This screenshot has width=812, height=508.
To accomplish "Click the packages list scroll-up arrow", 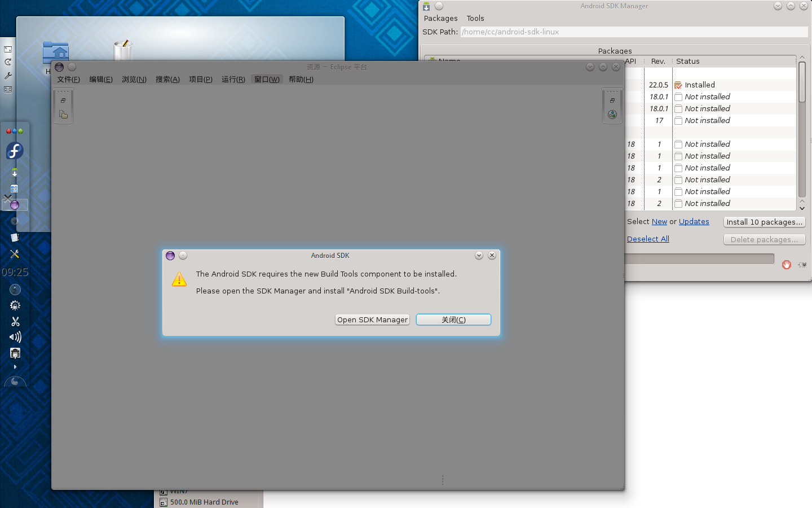I will (x=802, y=58).
